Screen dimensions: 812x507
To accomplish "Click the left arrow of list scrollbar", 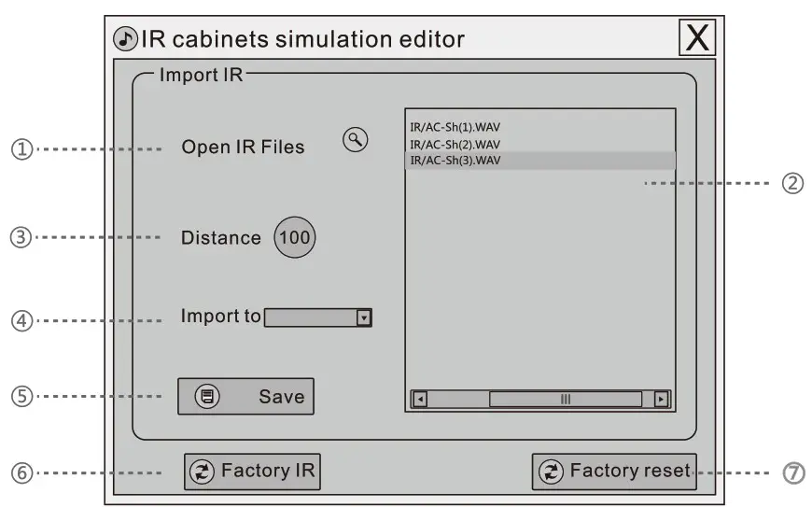I will [420, 400].
